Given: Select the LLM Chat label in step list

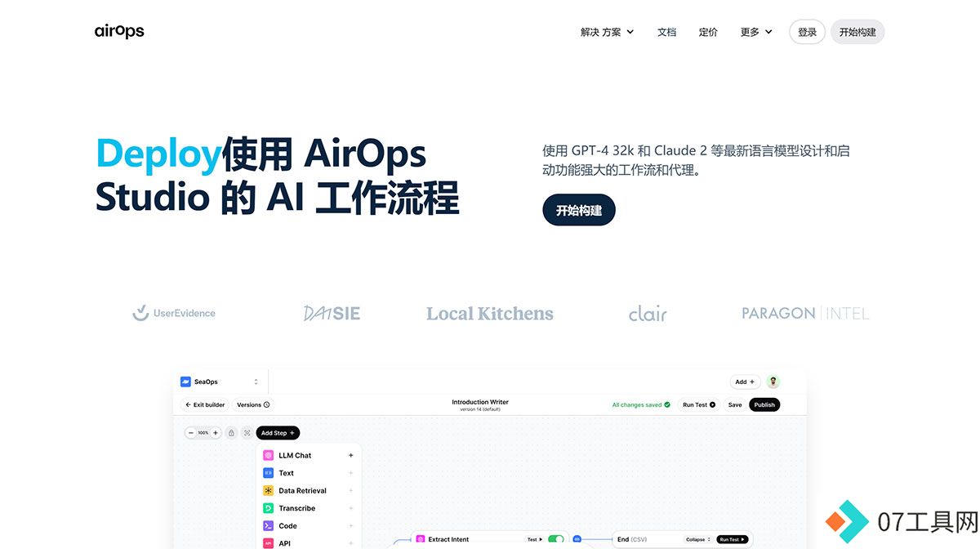Looking at the screenshot, I should [295, 455].
